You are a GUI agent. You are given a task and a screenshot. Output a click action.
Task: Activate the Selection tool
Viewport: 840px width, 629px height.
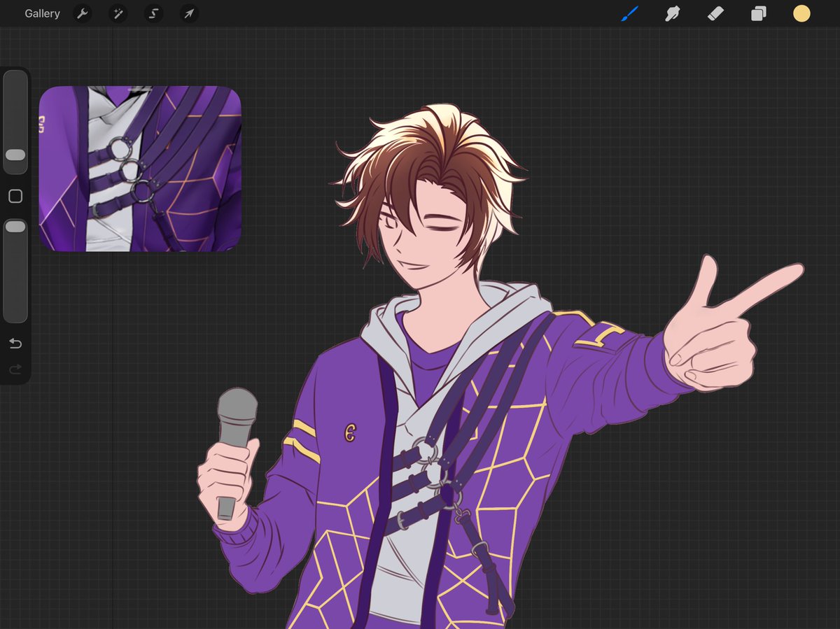(153, 13)
